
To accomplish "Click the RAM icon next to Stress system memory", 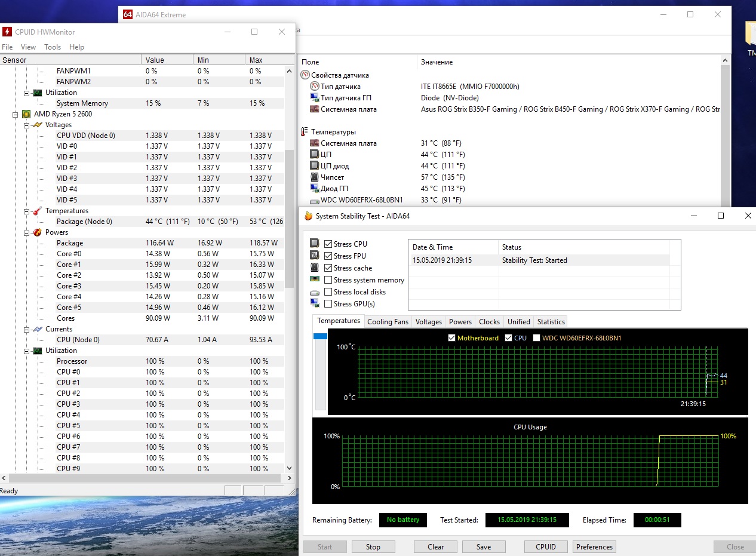I will tap(315, 279).
